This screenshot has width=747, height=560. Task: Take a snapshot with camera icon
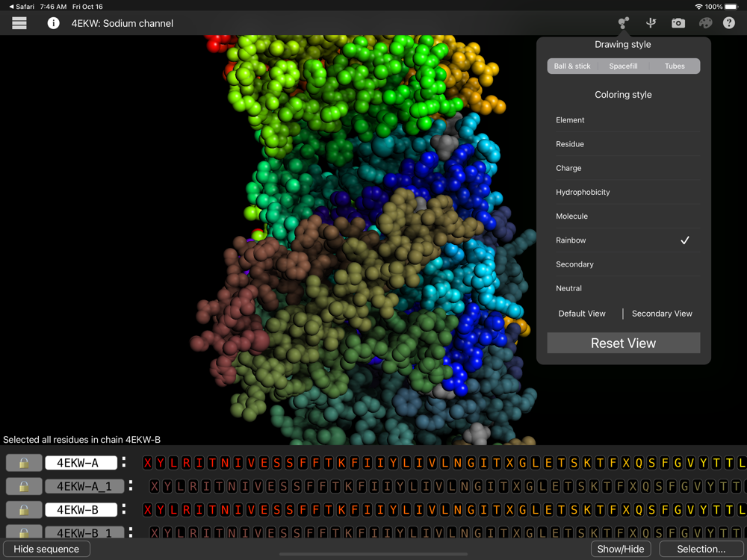click(678, 23)
